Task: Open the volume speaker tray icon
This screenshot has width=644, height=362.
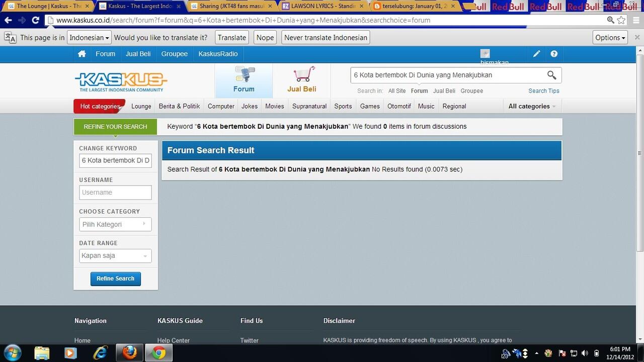Action: click(x=585, y=353)
